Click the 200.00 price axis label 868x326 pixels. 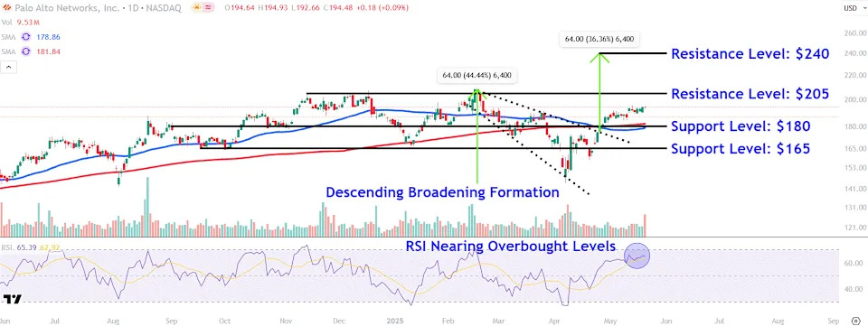point(855,99)
